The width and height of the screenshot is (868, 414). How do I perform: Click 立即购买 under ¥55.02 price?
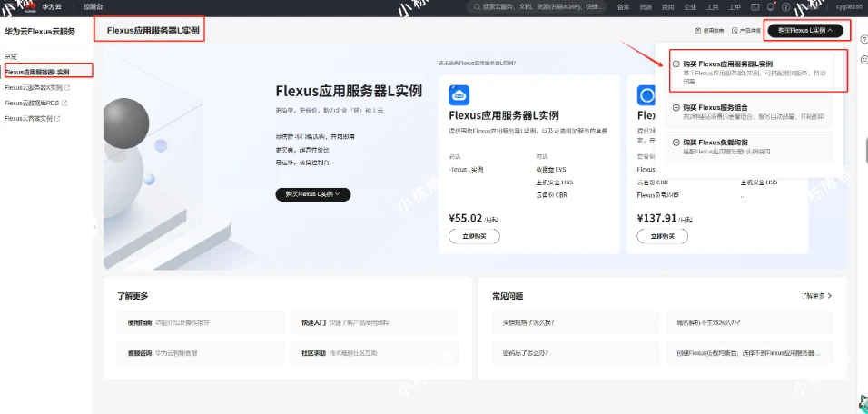click(475, 236)
